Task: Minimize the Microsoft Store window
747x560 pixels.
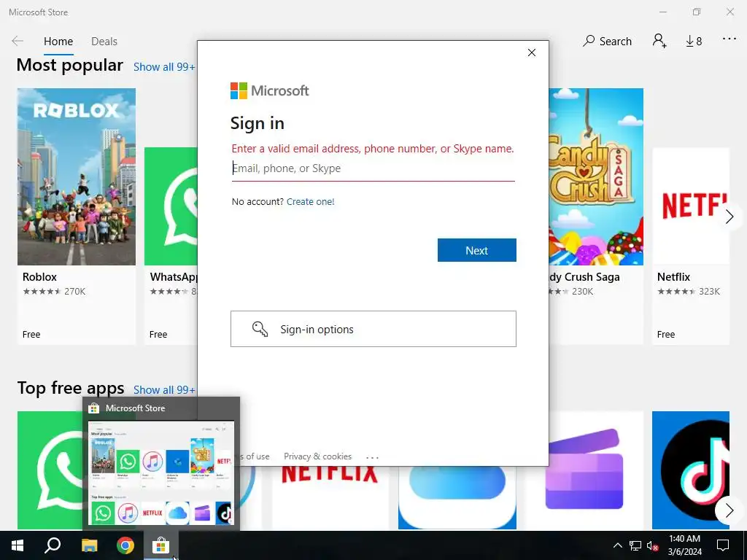Action: (x=662, y=12)
